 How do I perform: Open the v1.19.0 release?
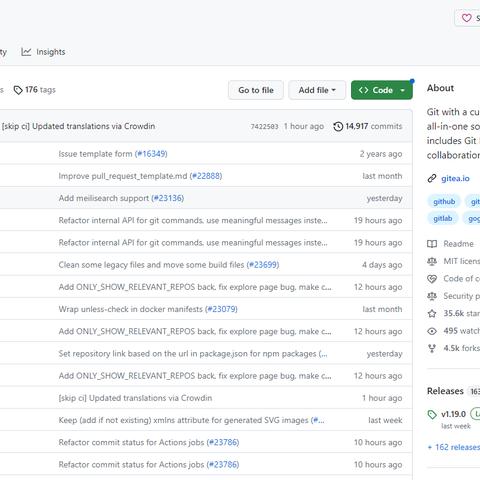(x=453, y=414)
